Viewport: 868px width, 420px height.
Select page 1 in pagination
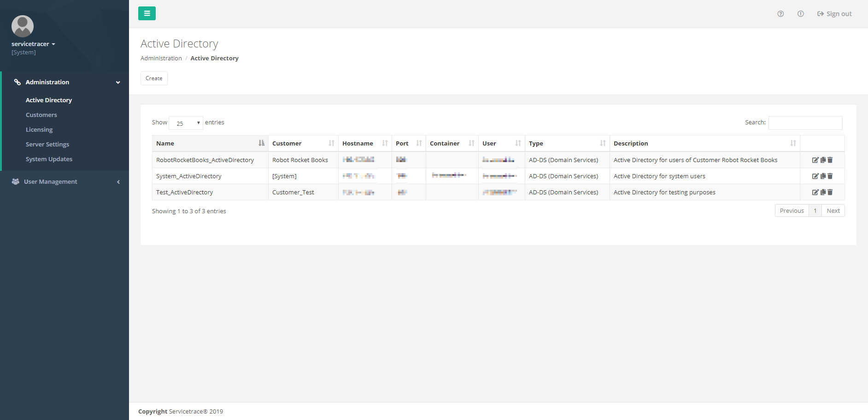(815, 210)
